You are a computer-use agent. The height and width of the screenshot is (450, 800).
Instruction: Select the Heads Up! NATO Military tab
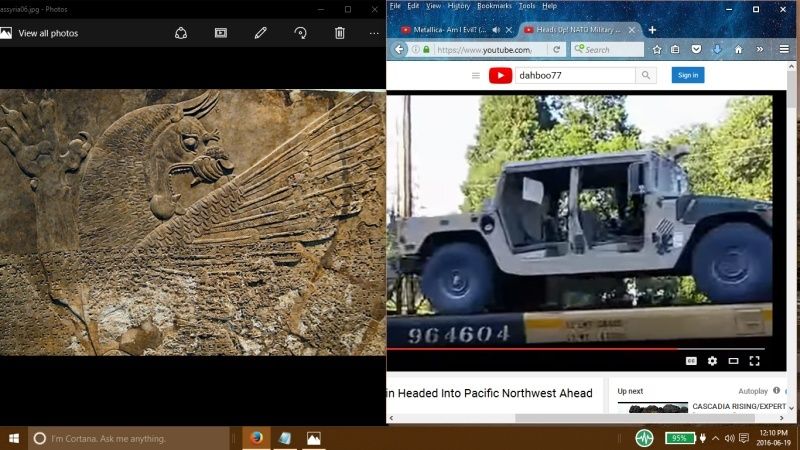[x=578, y=30]
